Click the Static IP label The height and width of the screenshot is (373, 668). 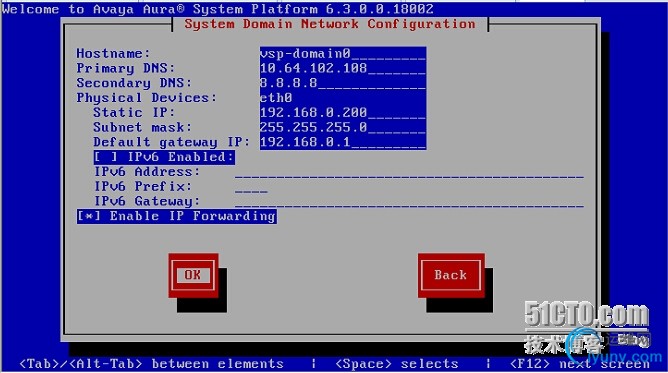pos(134,112)
